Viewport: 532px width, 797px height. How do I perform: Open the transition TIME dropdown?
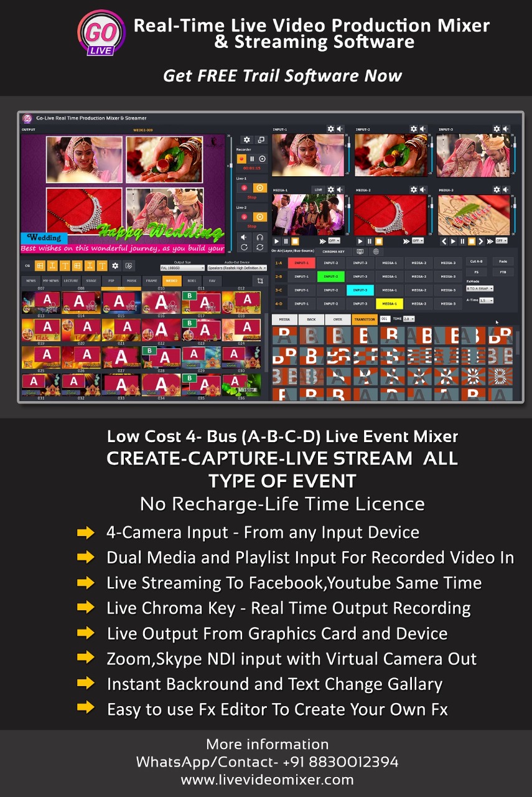pyautogui.click(x=409, y=319)
